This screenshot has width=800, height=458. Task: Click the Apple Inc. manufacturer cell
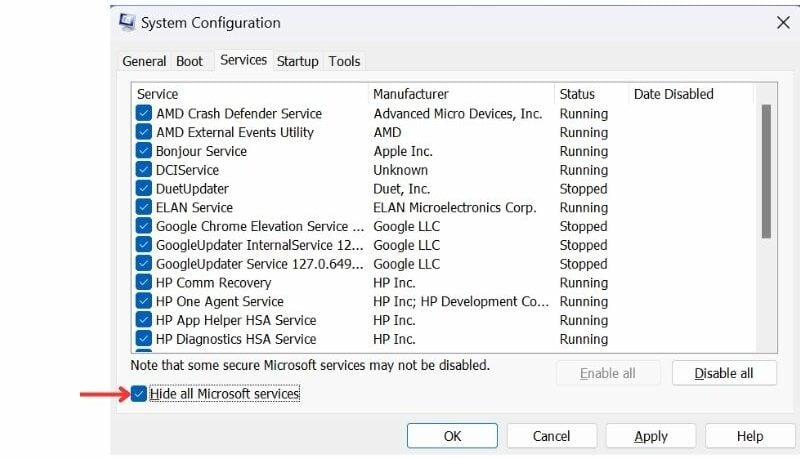coord(403,151)
